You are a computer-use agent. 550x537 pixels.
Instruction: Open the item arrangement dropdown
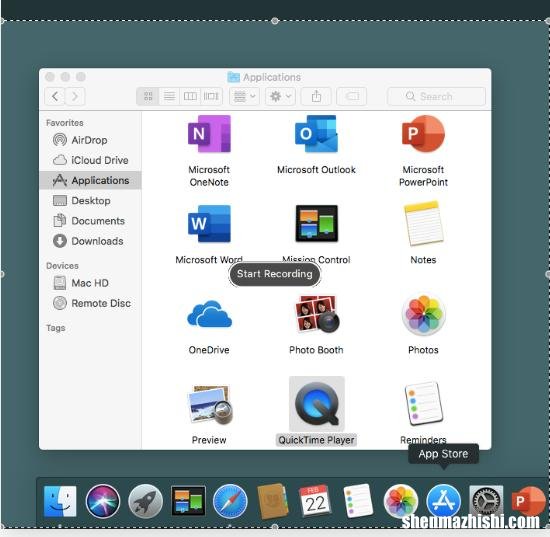(244, 96)
